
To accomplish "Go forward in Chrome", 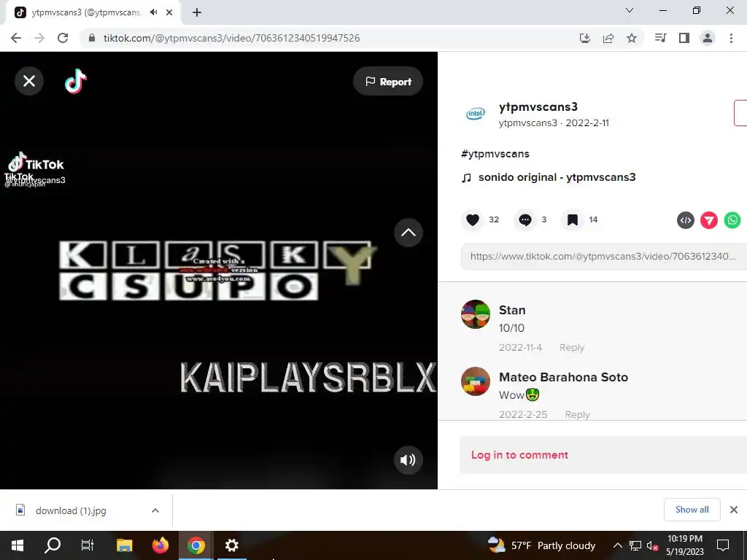I will coord(39,38).
